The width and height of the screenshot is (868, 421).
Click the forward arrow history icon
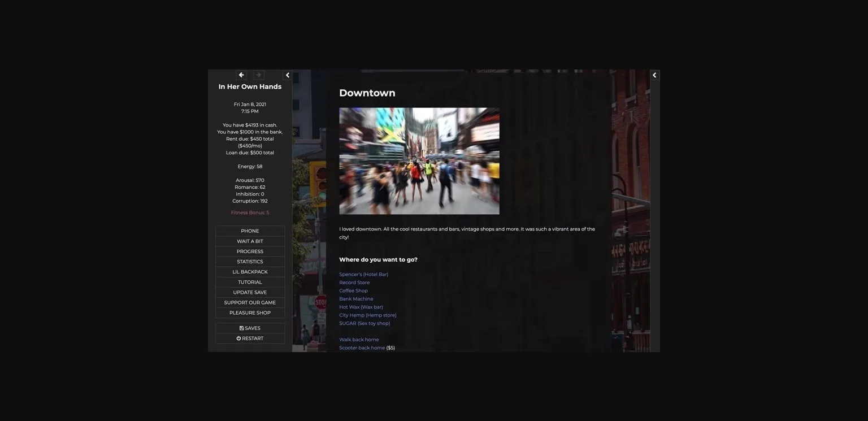pos(258,75)
